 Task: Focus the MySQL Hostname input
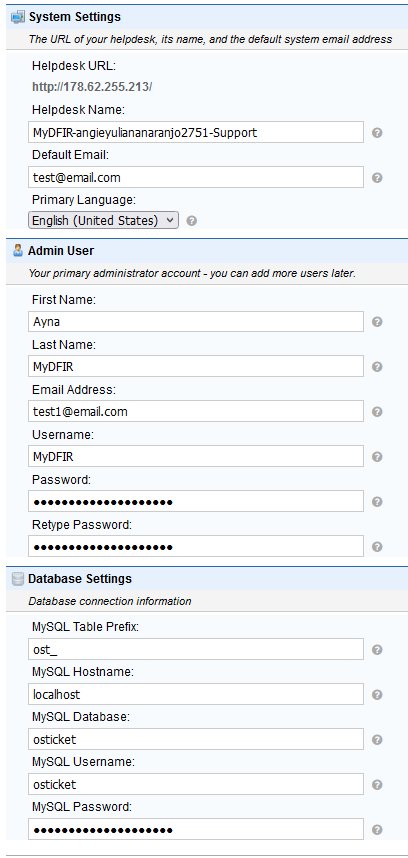point(196,694)
